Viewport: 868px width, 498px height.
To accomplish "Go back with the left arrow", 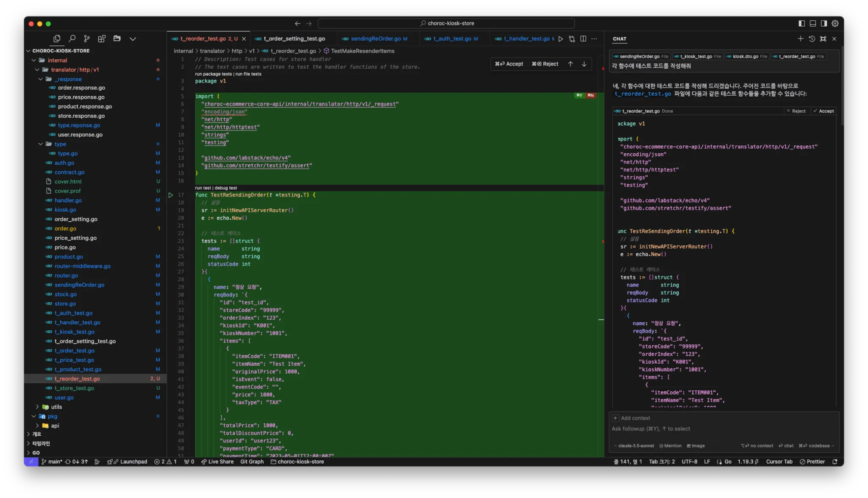I will pos(298,23).
